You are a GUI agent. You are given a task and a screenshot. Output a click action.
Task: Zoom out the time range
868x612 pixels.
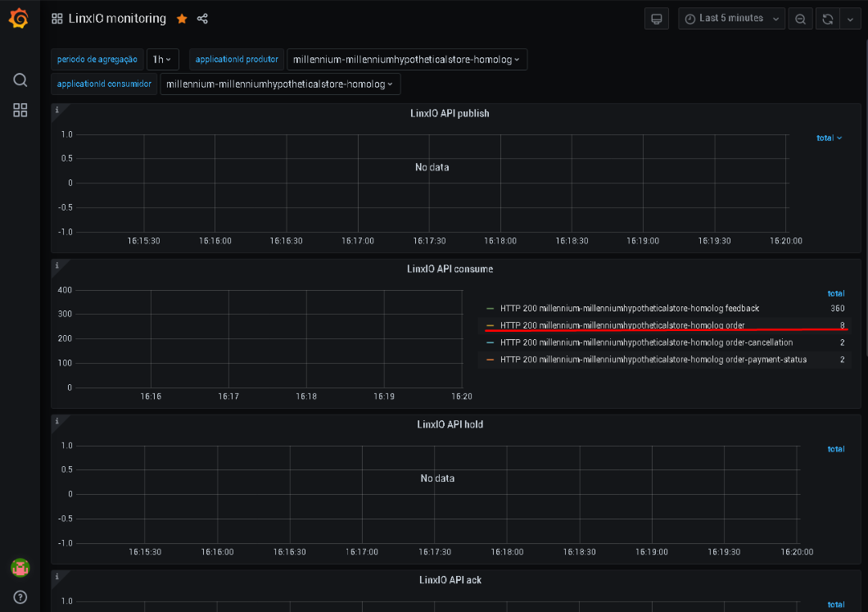click(x=801, y=19)
